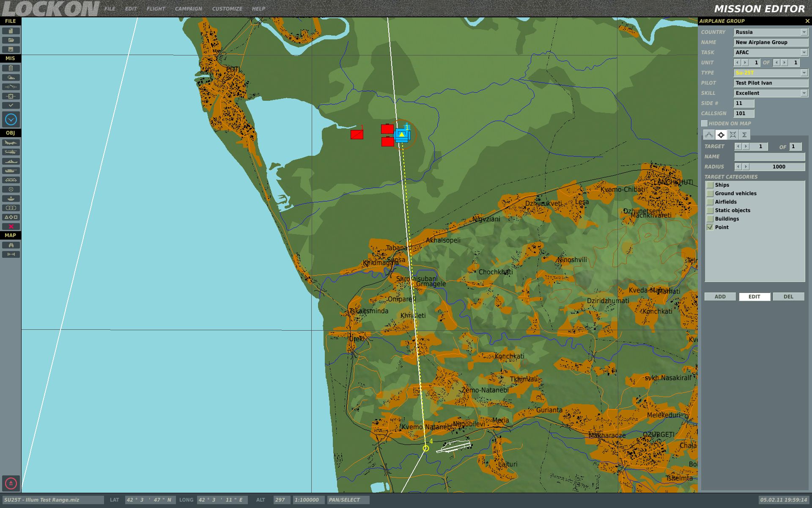812x508 pixels.
Task: Select the helicopter object tool
Action: pos(11,152)
